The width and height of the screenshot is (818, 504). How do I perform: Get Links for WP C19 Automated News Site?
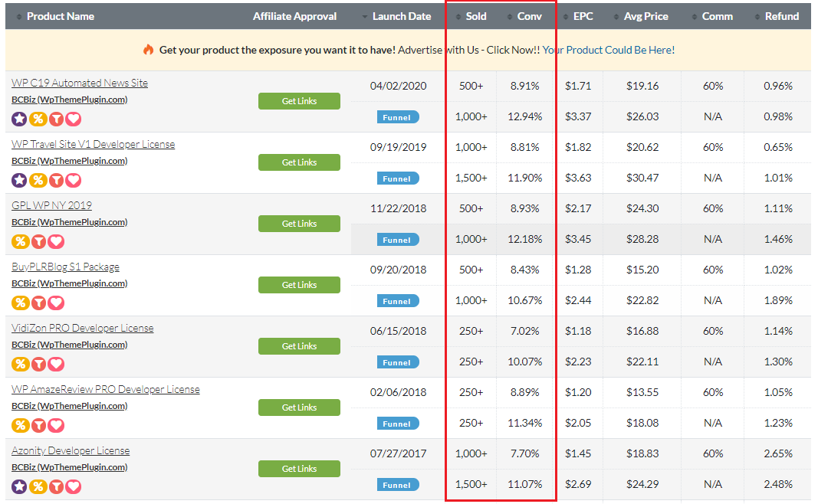click(299, 101)
